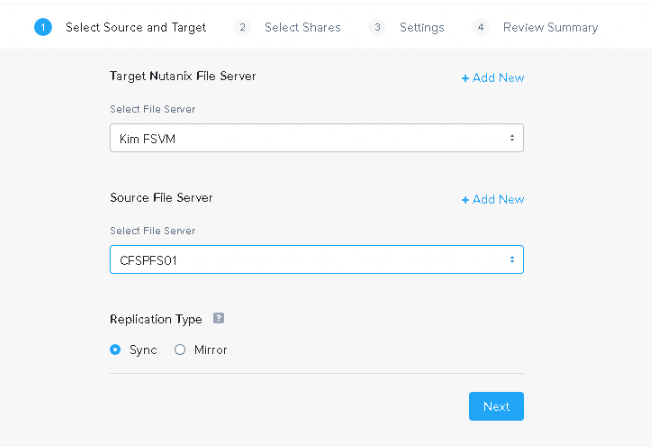Click the step 3 numbered circle
This screenshot has height=447, width=652.
click(377, 27)
